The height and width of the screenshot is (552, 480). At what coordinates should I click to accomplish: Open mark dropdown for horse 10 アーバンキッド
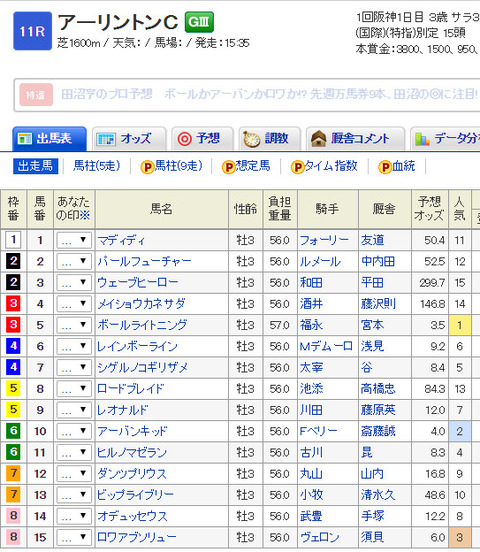(x=74, y=431)
